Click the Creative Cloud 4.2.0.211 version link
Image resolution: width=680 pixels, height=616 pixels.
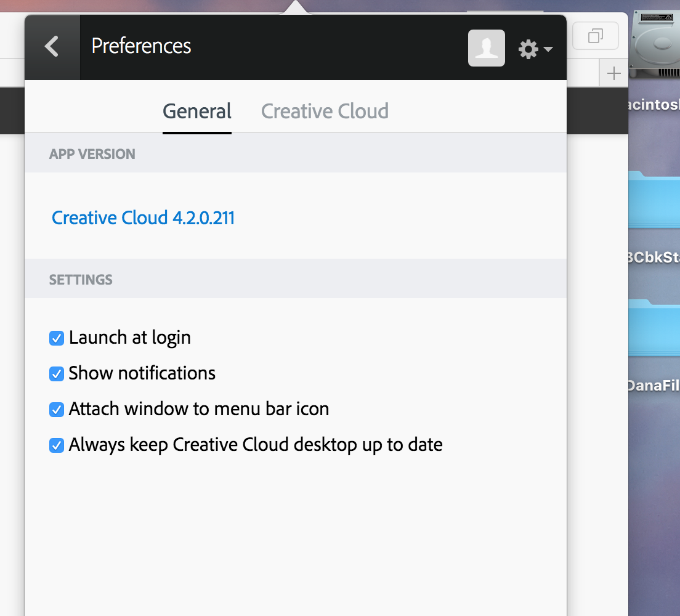click(x=143, y=218)
